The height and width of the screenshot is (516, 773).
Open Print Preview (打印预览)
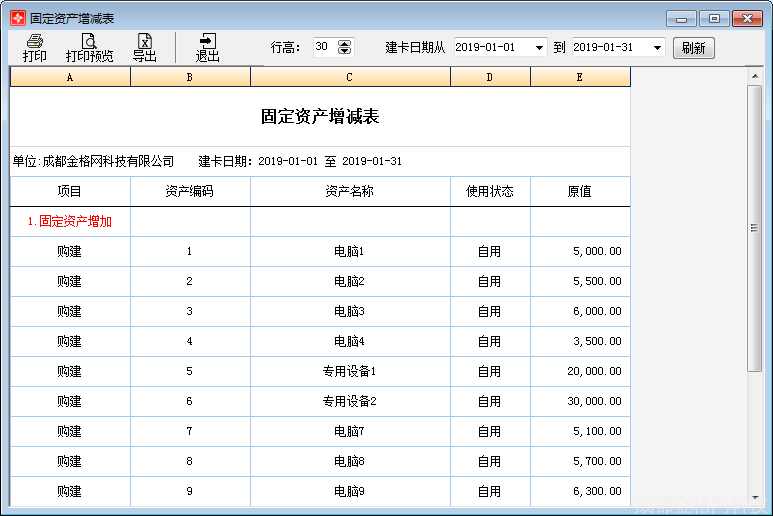[x=89, y=47]
